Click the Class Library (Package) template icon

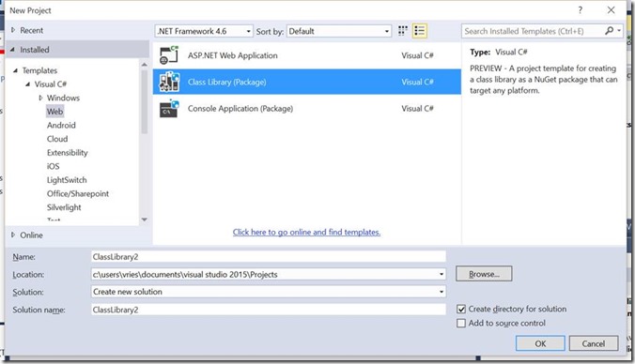(x=169, y=82)
